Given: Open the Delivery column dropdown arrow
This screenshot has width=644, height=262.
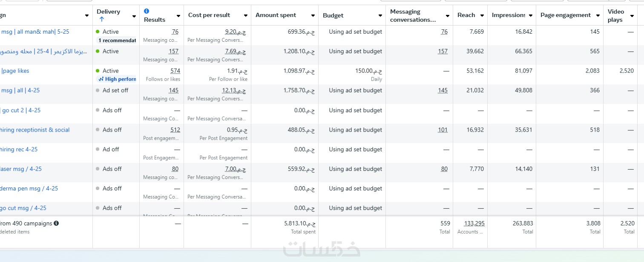Looking at the screenshot, I should pos(134,16).
